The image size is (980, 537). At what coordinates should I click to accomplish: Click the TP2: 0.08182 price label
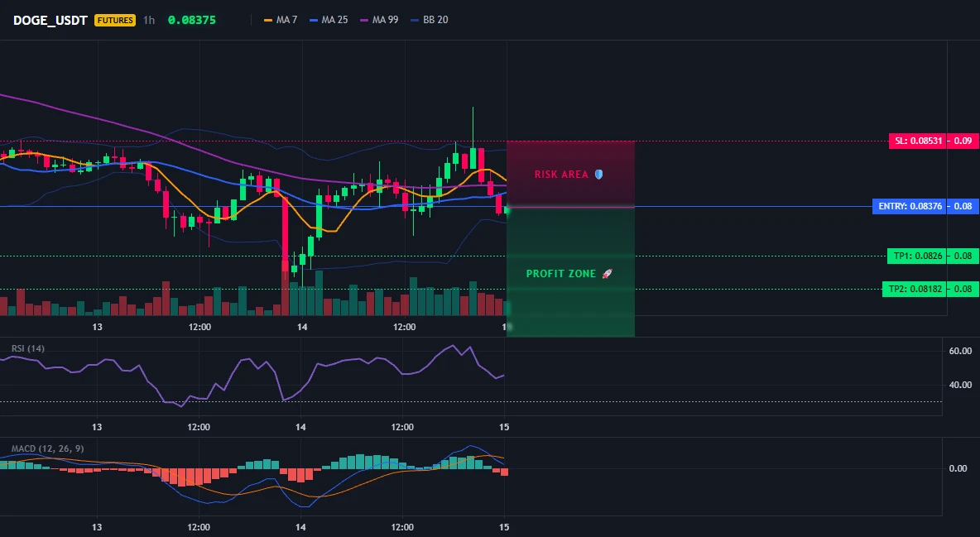915,289
